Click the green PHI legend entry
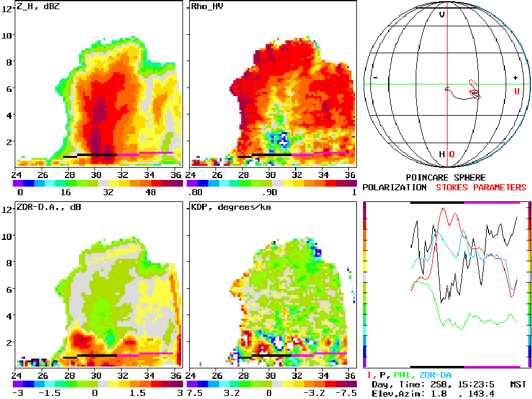The width and height of the screenshot is (532, 399). (403, 375)
